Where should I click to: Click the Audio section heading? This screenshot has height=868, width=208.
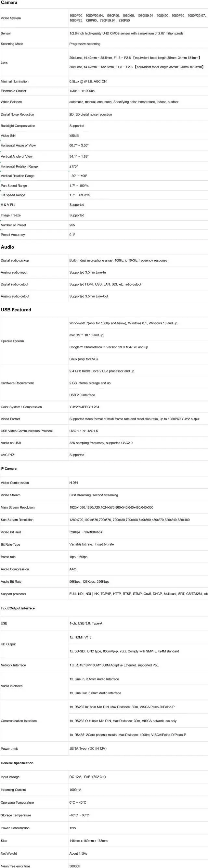pyautogui.click(x=7, y=247)
